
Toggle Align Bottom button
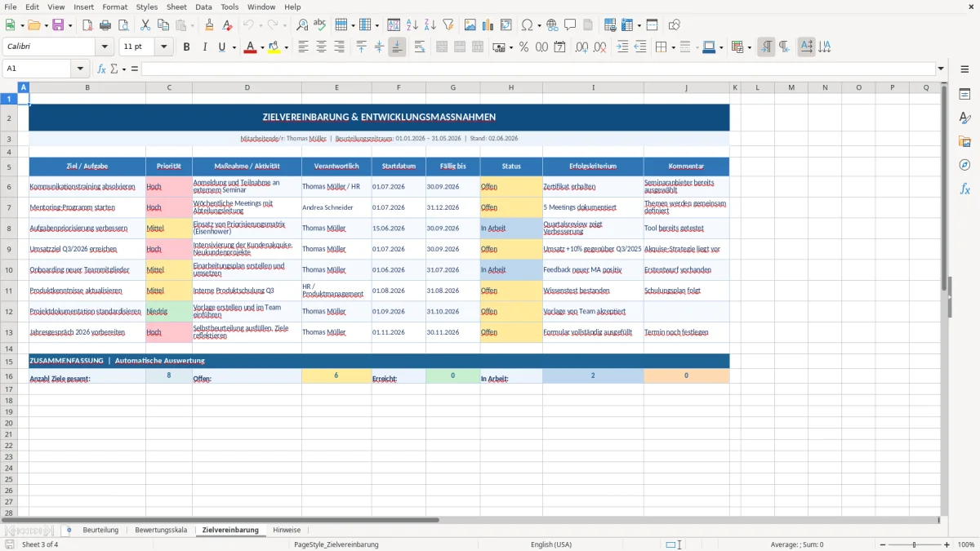[x=397, y=47]
